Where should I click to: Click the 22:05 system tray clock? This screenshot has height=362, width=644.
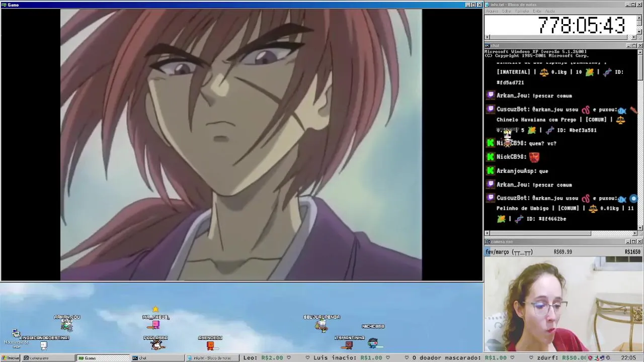point(628,358)
